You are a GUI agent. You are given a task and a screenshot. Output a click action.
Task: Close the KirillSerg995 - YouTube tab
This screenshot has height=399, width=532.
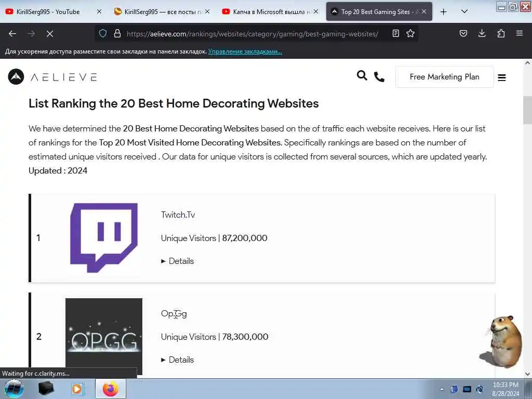[99, 12]
